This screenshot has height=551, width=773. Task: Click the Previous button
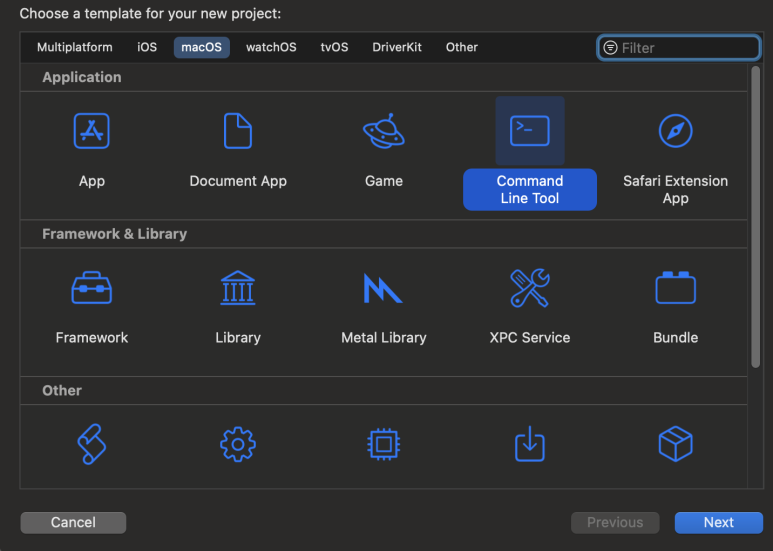tap(615, 522)
